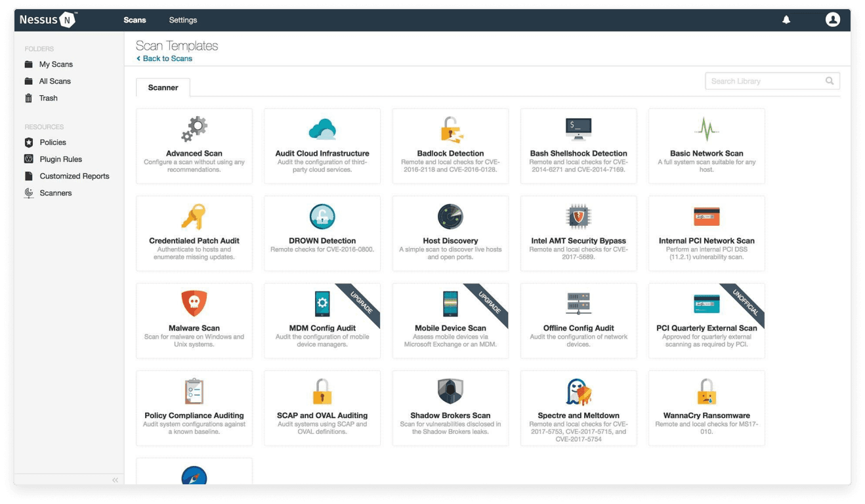The height and width of the screenshot is (504, 865).
Task: Select the Audit Cloud Infrastructure cloud icon
Action: [322, 129]
